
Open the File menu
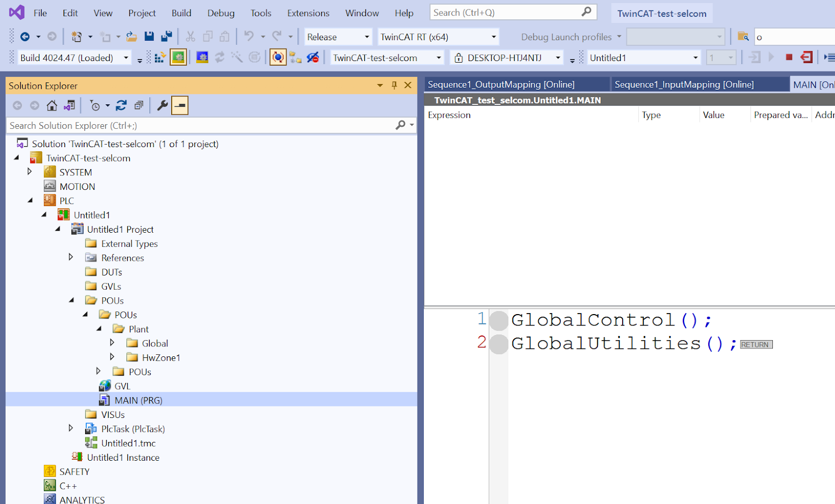pos(40,13)
